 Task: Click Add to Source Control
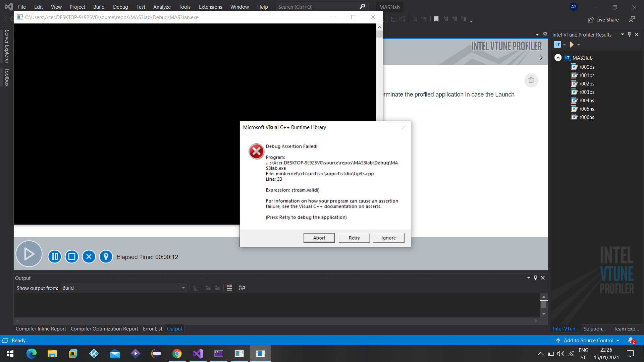[x=588, y=341]
